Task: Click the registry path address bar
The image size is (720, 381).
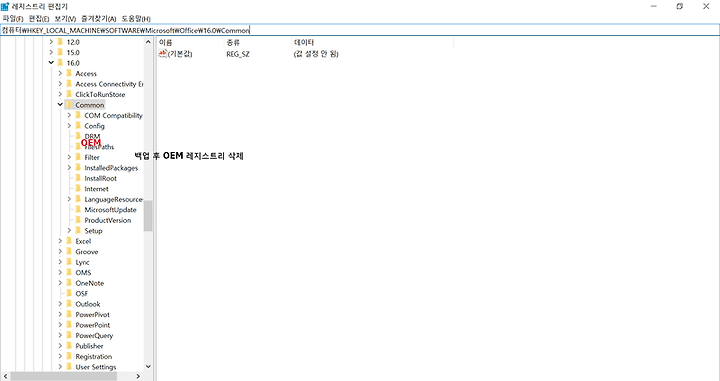Action: [x=360, y=30]
